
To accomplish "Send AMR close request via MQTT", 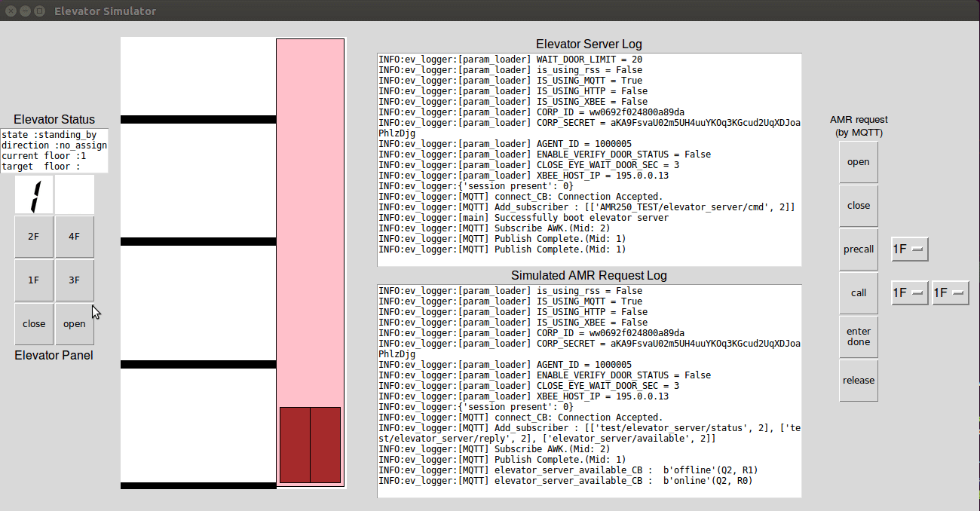I will coord(859,206).
